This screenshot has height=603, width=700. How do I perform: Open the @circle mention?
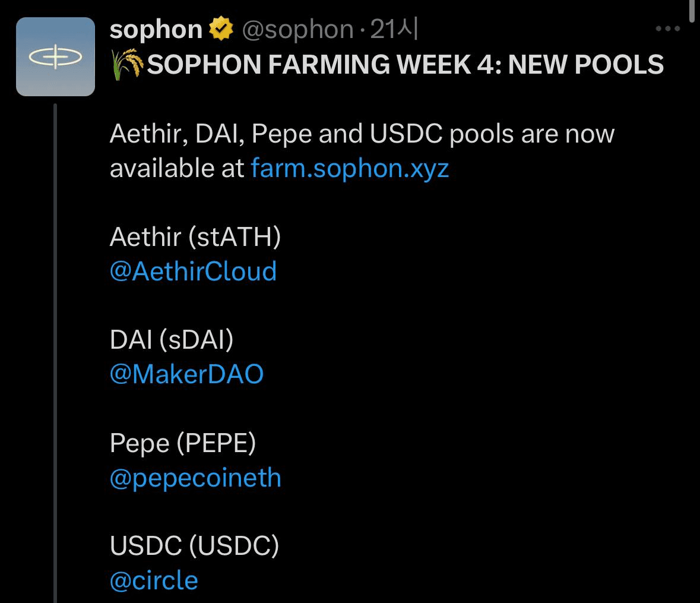[154, 580]
